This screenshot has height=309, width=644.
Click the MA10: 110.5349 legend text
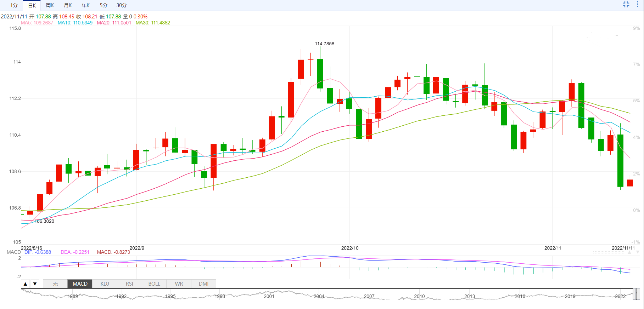pyautogui.click(x=75, y=23)
